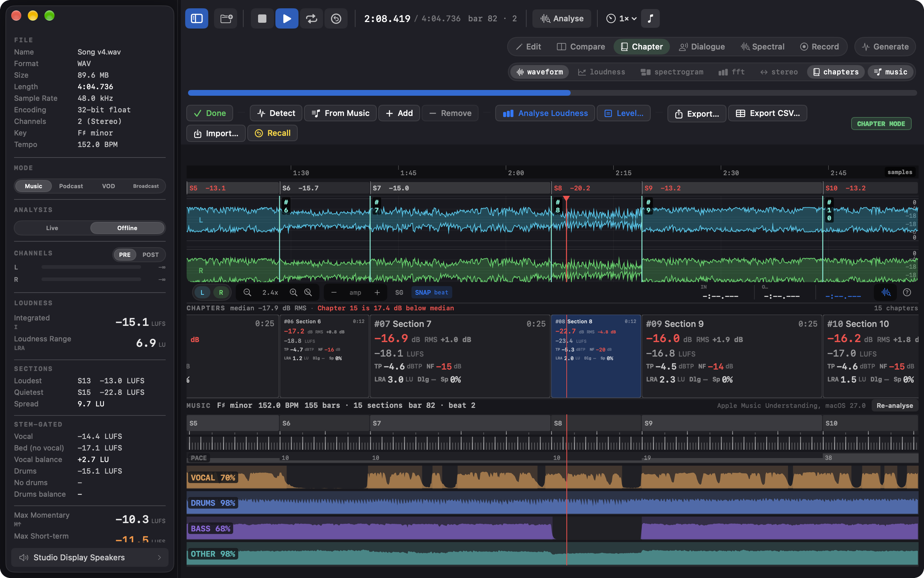This screenshot has width=924, height=578.
Task: Open the Level... dialog button
Action: (x=623, y=113)
